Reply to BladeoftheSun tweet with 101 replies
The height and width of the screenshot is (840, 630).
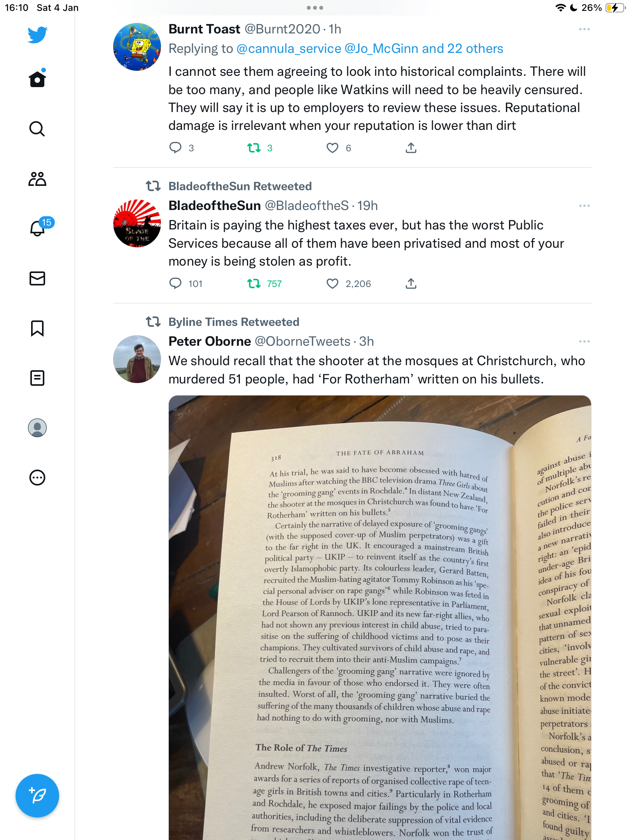click(175, 284)
